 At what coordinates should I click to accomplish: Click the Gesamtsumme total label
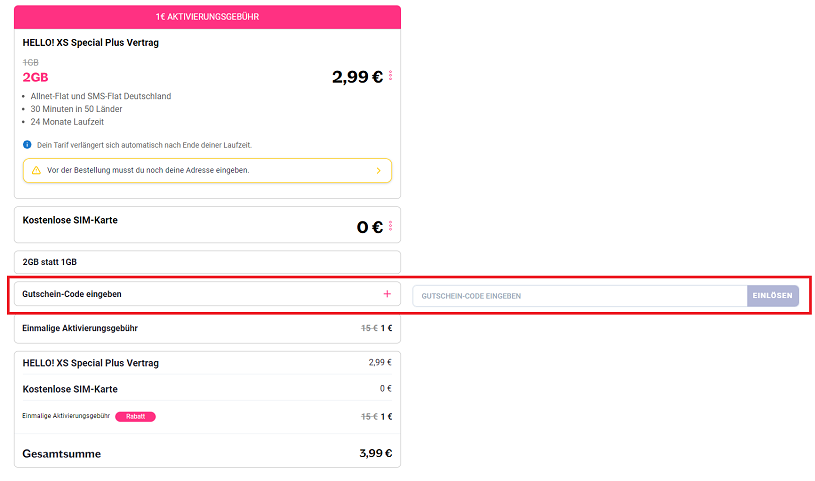[61, 453]
